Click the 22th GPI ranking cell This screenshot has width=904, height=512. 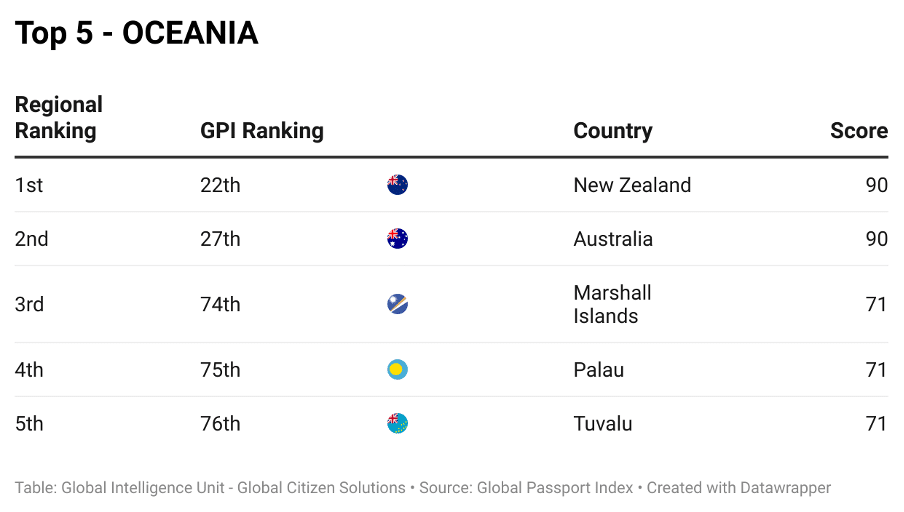(x=220, y=185)
